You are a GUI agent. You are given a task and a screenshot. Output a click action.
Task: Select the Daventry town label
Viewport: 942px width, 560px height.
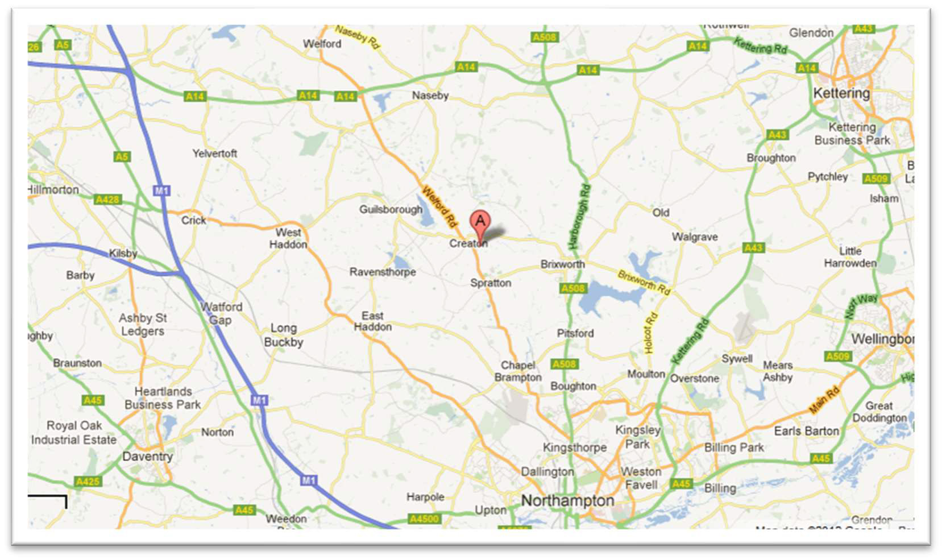147,457
